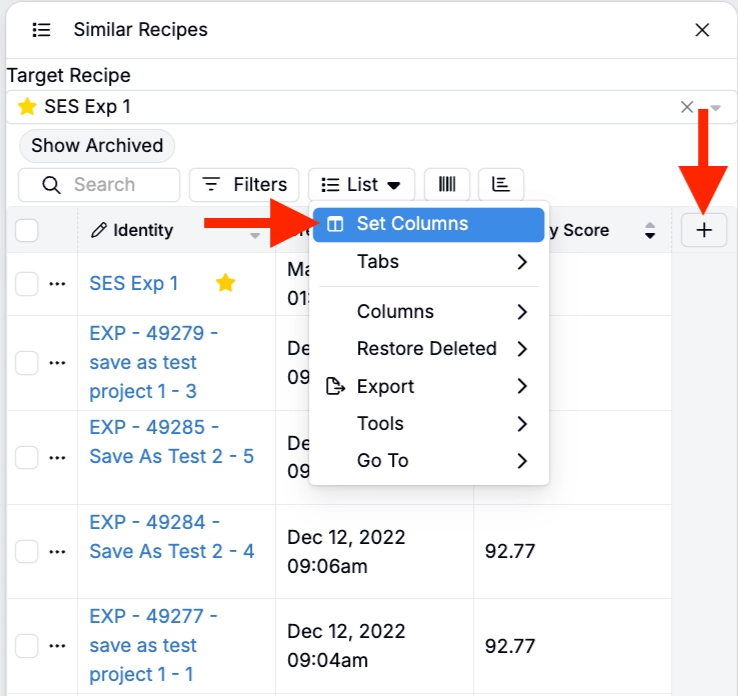Click sort arrows on Score column

click(x=650, y=231)
